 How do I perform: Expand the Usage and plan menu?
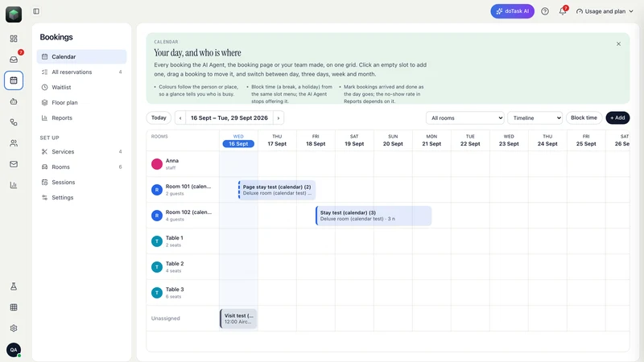click(605, 11)
